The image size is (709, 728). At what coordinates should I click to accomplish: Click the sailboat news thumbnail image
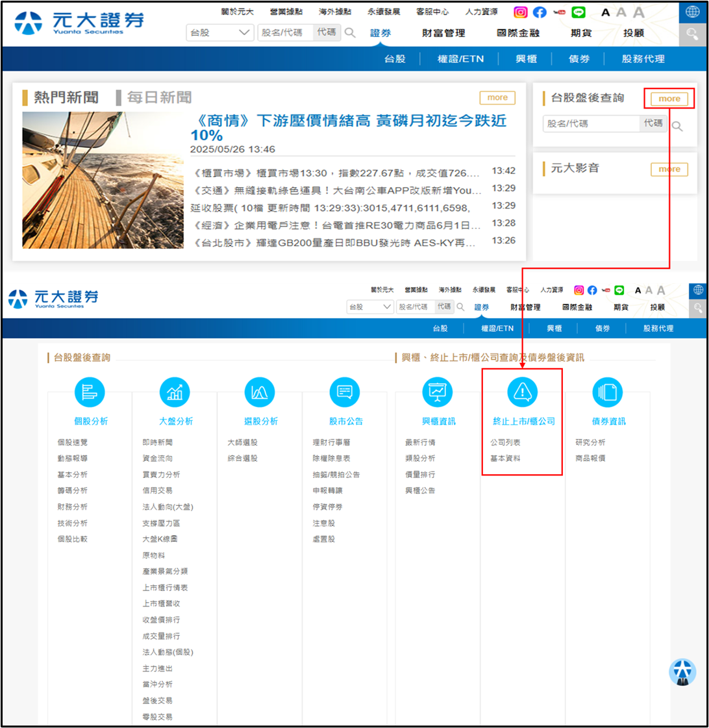[103, 181]
